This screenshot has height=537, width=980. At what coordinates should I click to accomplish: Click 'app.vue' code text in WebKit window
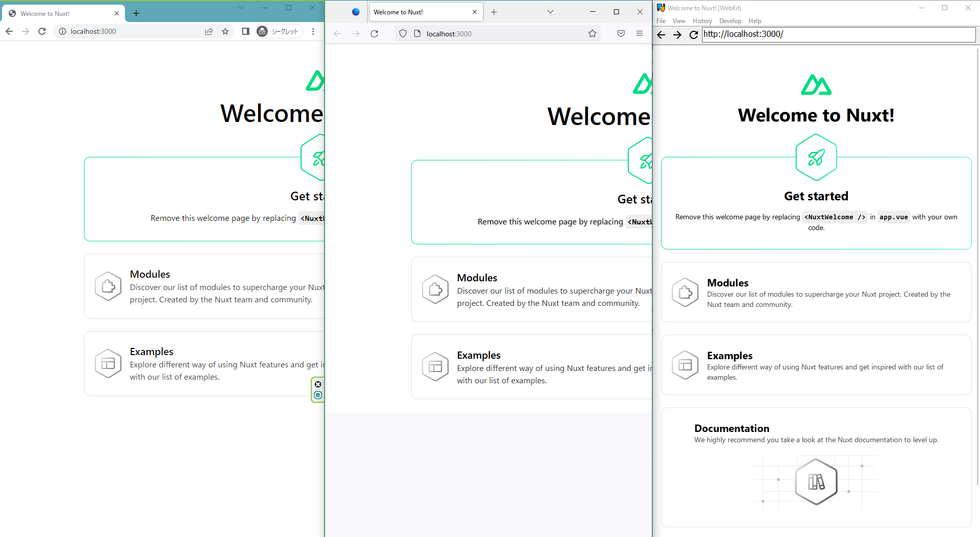coord(893,217)
